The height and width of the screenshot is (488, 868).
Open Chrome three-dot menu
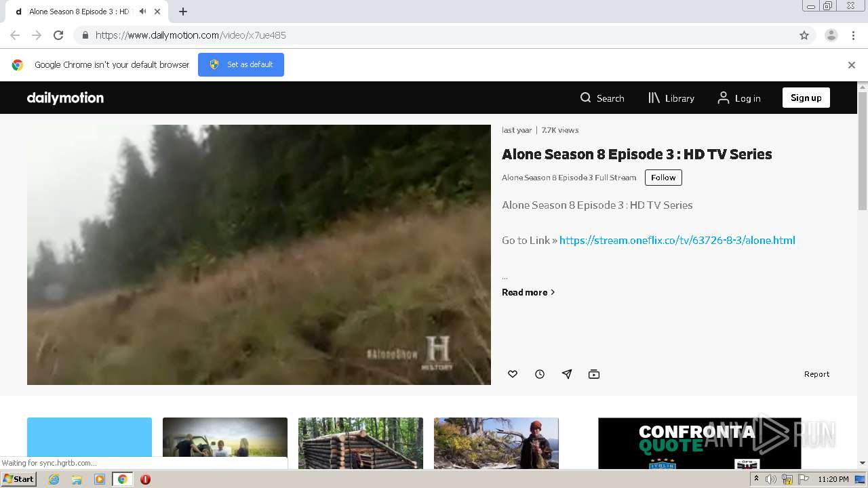[x=854, y=35]
